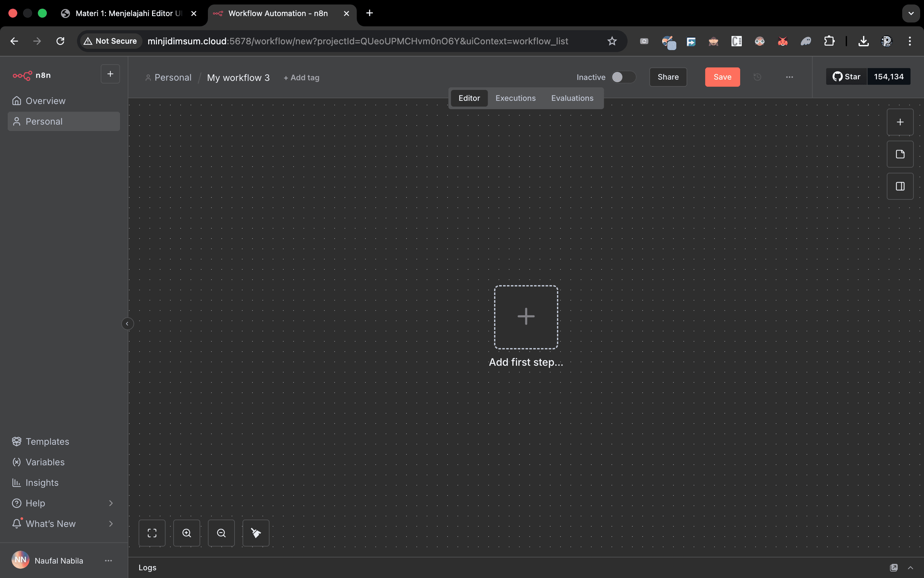This screenshot has width=924, height=578.
Task: Open the add node panel plus button
Action: tap(900, 122)
